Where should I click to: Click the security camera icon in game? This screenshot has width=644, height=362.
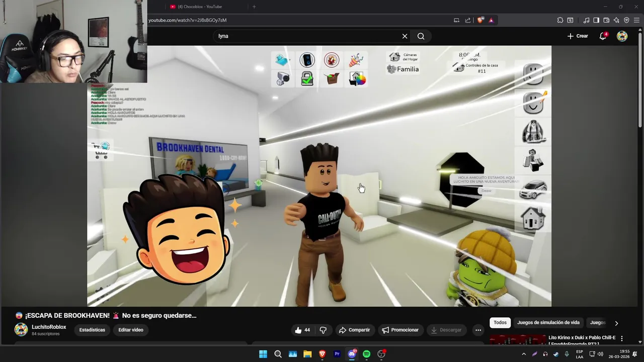click(x=283, y=78)
